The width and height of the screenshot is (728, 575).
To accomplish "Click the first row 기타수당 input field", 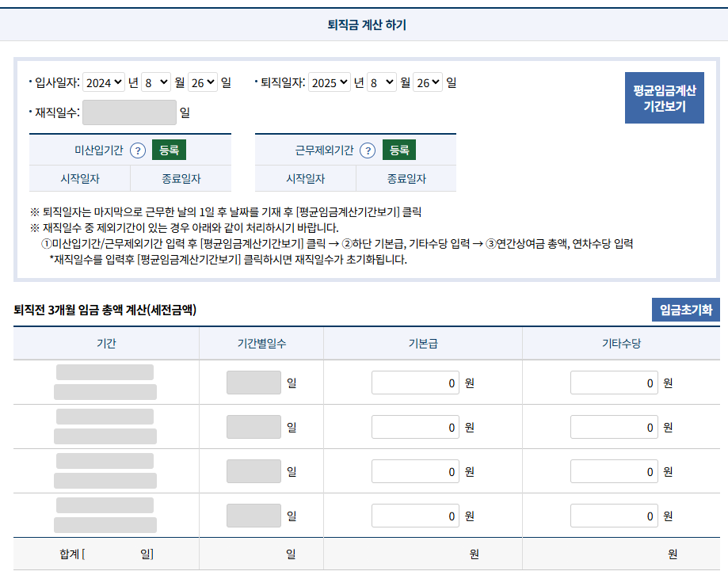I will [614, 382].
